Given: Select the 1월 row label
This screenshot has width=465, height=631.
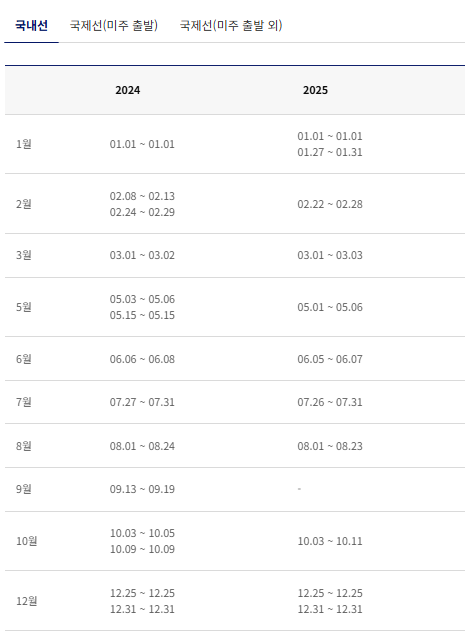Looking at the screenshot, I should pos(24,144).
